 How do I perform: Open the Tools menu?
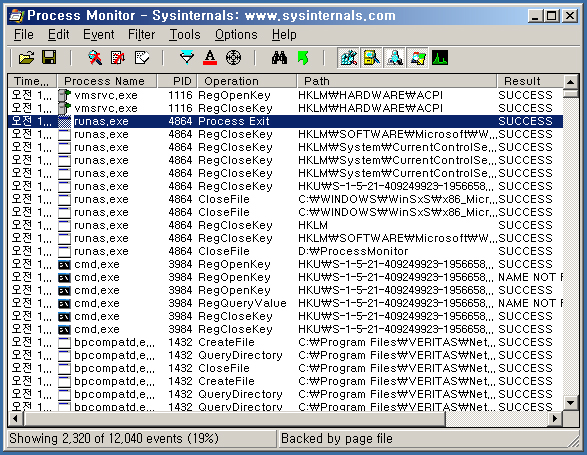pyautogui.click(x=185, y=34)
